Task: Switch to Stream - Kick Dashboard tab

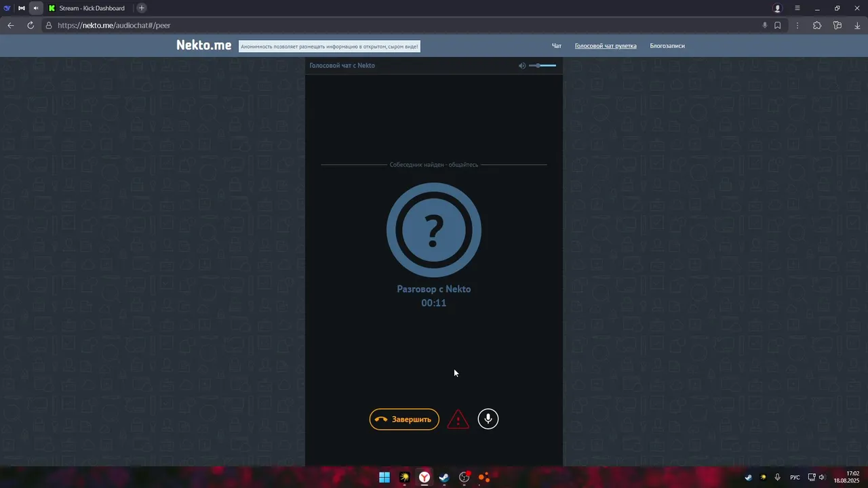Action: 87,8
